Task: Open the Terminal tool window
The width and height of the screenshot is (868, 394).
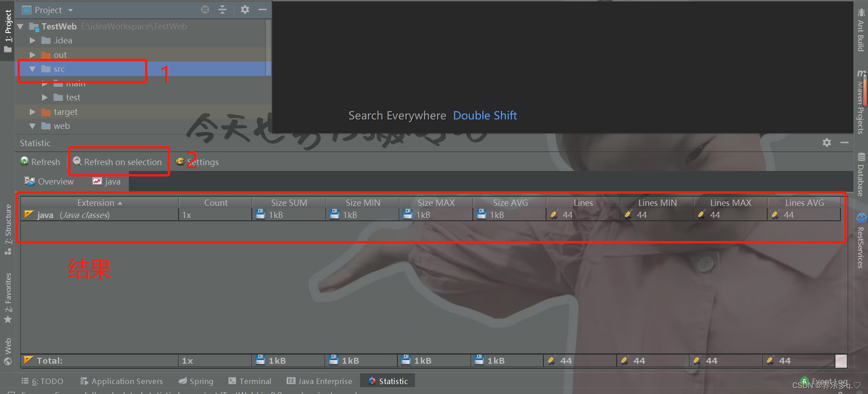Action: [x=250, y=381]
